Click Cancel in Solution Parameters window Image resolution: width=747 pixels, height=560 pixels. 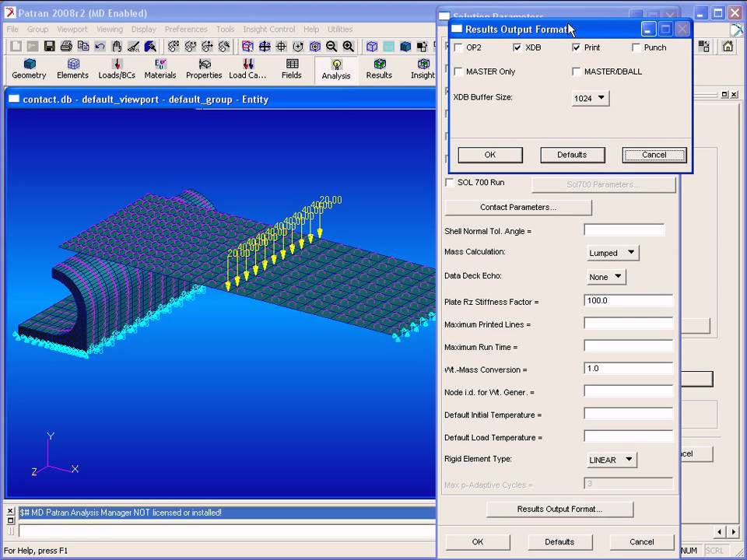pos(642,542)
